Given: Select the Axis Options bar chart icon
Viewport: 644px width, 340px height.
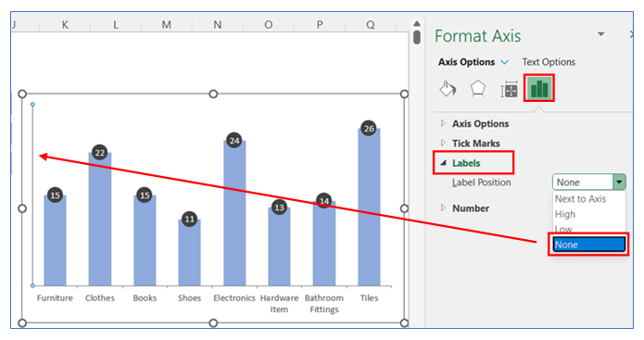Looking at the screenshot, I should tap(539, 88).
